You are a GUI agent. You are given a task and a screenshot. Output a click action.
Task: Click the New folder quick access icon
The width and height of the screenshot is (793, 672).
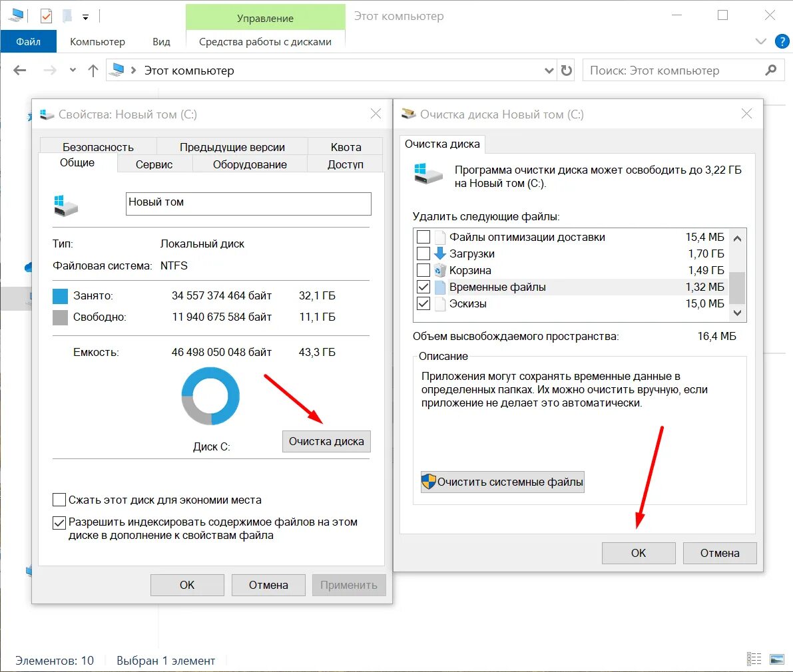[67, 16]
